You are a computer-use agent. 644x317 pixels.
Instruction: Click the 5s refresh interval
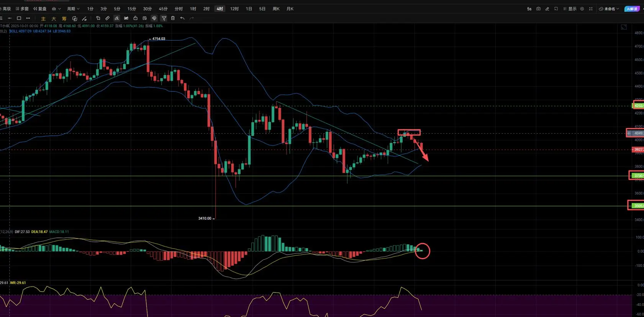click(x=529, y=9)
